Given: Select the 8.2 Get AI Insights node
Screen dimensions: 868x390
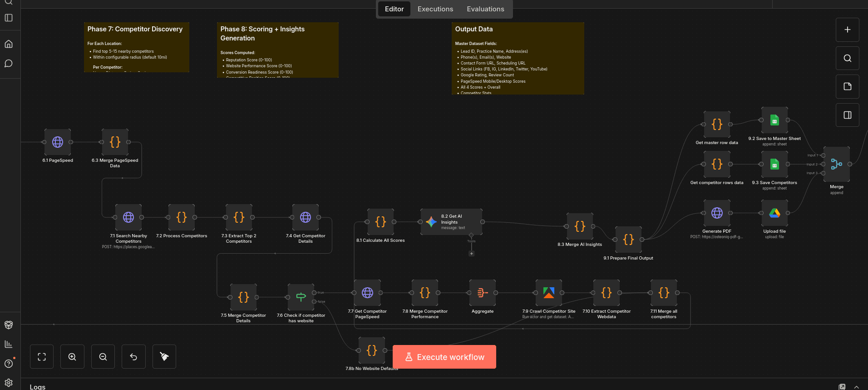Looking at the screenshot, I should [451, 222].
